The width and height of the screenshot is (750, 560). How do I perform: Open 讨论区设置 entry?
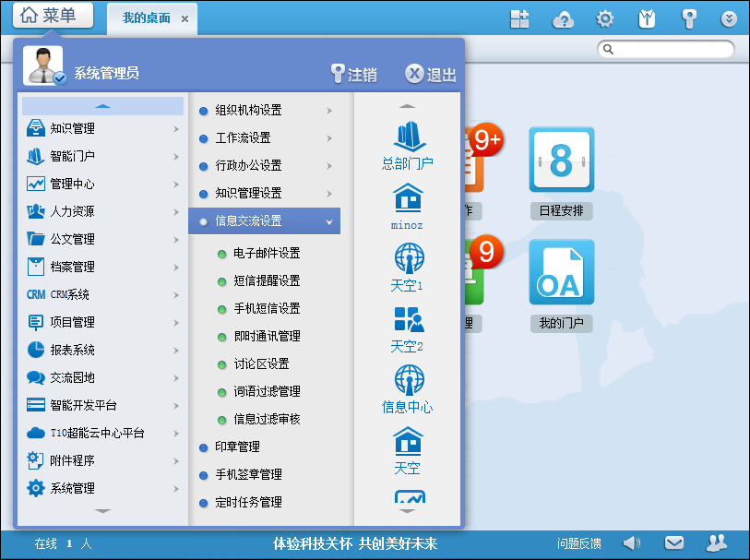tap(261, 363)
